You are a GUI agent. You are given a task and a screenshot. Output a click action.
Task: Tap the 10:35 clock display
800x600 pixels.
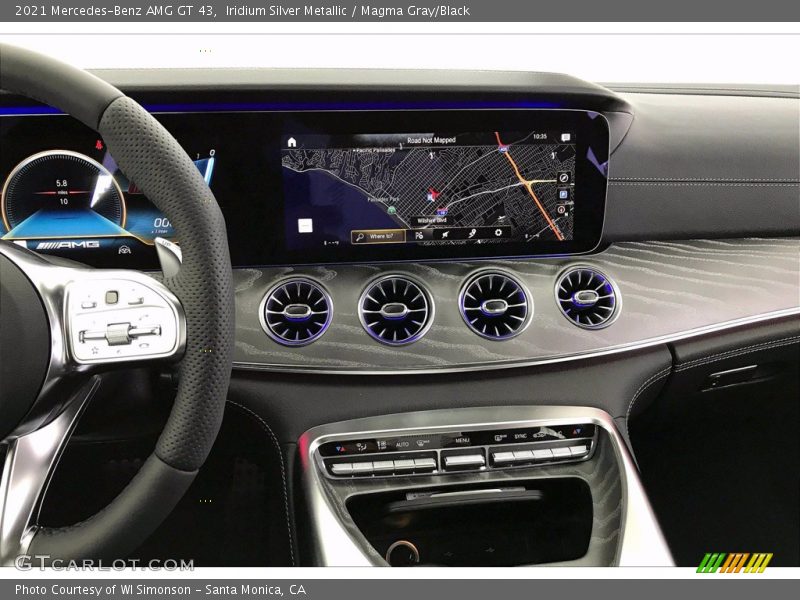540,136
